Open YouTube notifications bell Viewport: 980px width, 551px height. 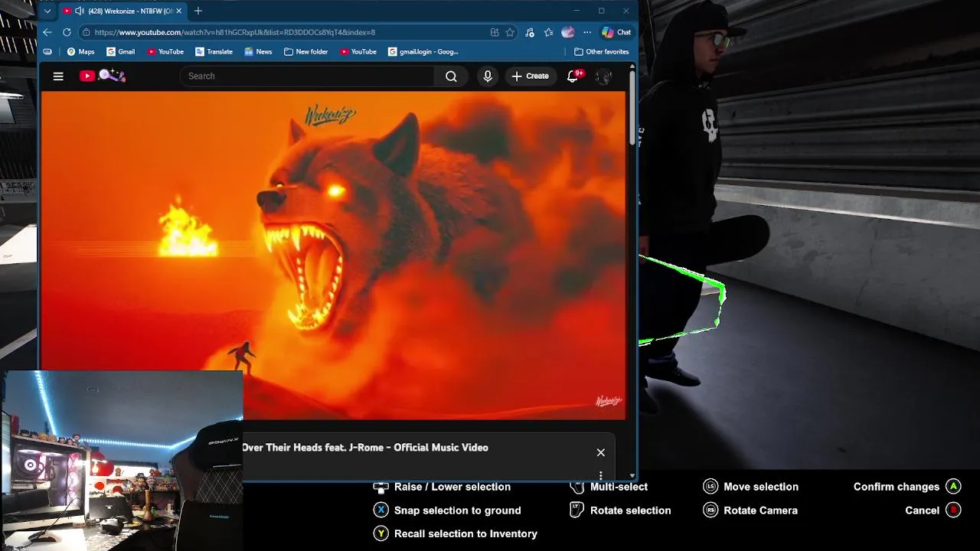click(573, 76)
